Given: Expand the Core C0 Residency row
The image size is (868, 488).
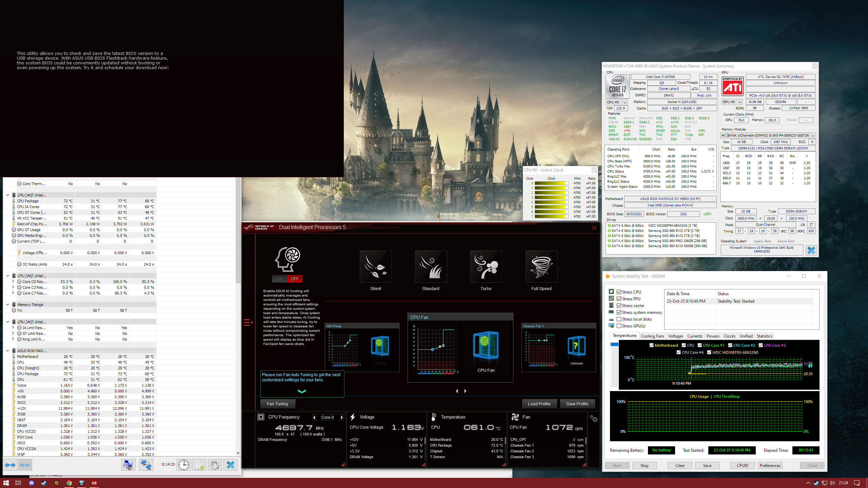Looking at the screenshot, I should pos(13,282).
